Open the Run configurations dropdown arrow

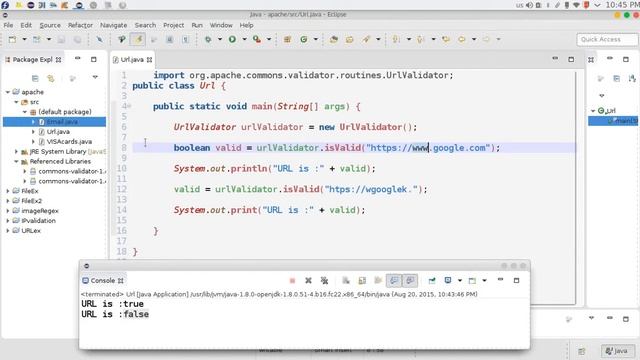(244, 40)
